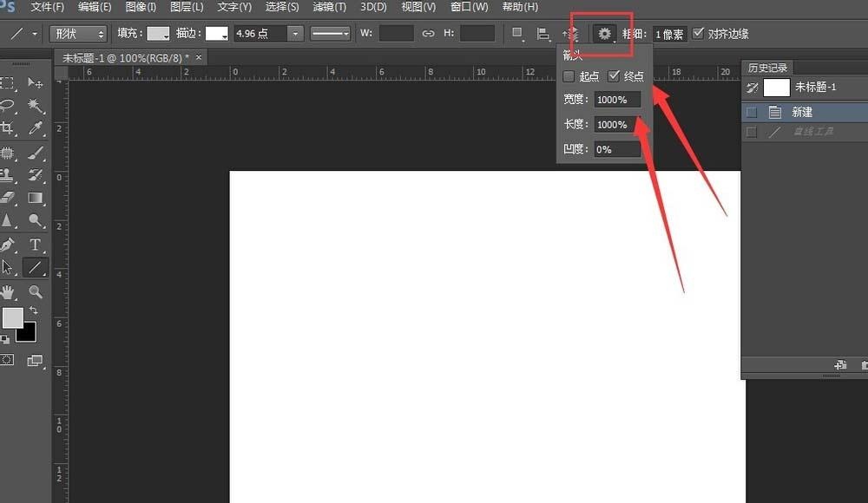Select the Gradient tool
Image resolution: width=868 pixels, height=503 pixels.
pos(36,198)
